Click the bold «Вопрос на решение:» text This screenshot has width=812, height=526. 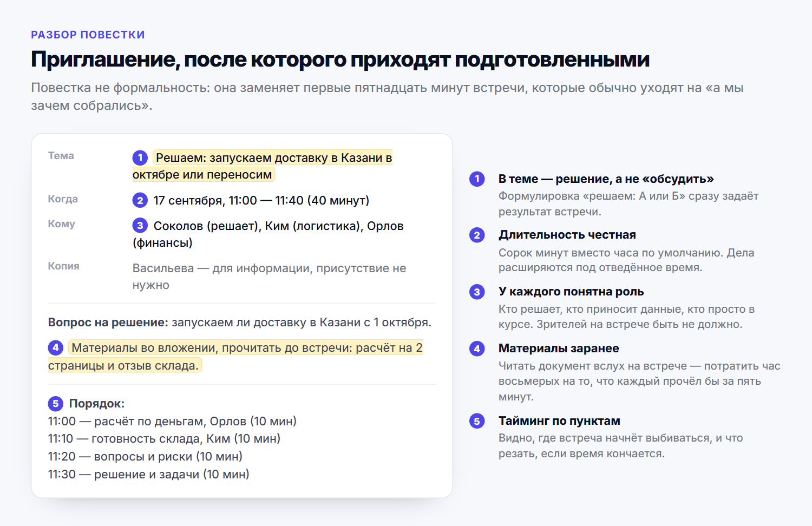(108, 323)
